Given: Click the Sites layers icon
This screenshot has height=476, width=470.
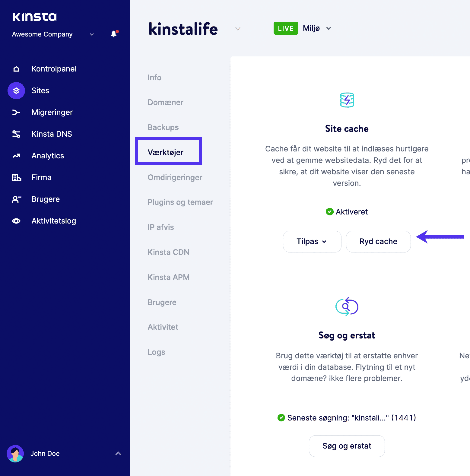Looking at the screenshot, I should [16, 90].
